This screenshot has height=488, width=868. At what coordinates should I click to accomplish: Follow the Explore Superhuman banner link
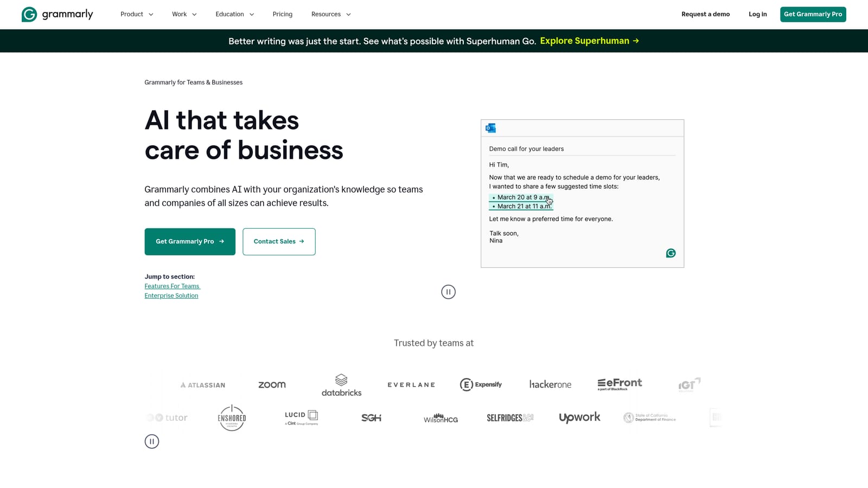click(x=589, y=41)
